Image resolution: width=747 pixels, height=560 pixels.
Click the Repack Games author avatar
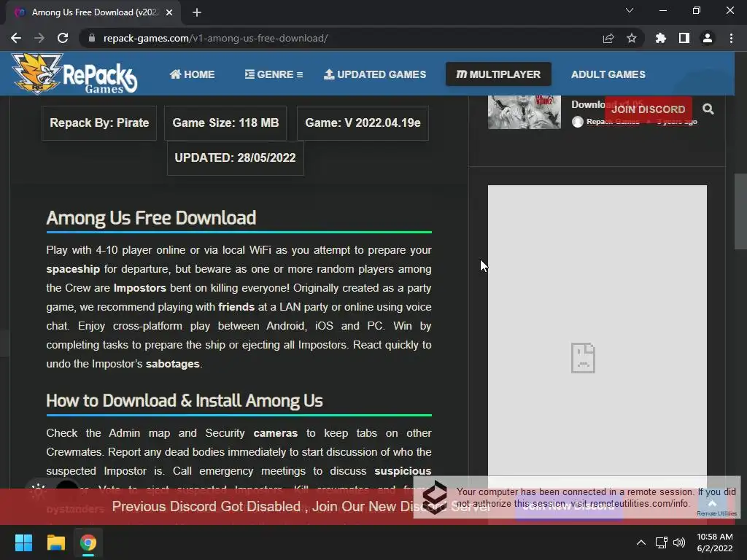578,122
